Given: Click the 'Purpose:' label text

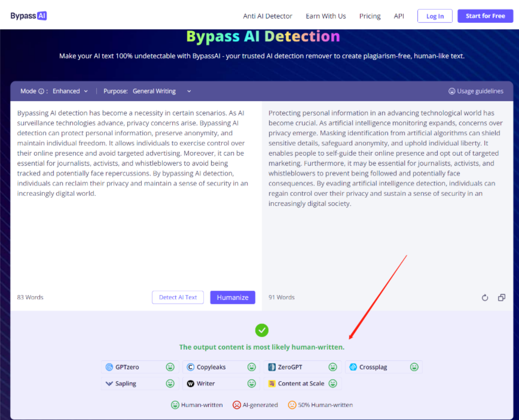Looking at the screenshot, I should 115,91.
